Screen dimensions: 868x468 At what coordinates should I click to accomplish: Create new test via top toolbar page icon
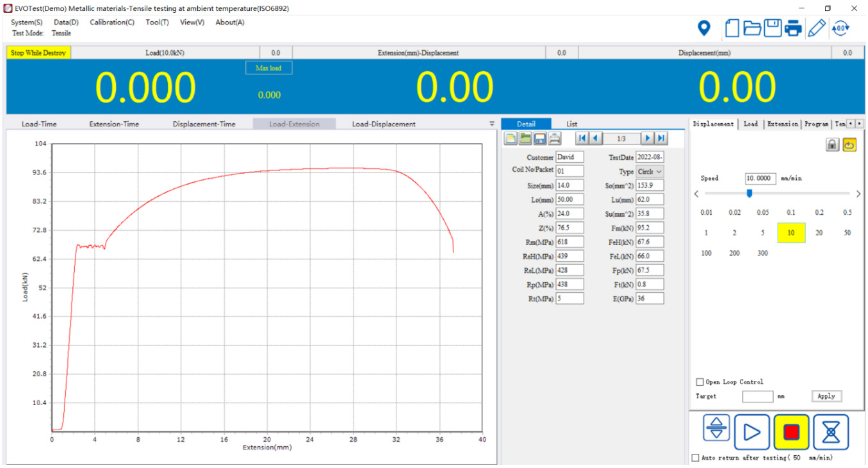coord(732,28)
